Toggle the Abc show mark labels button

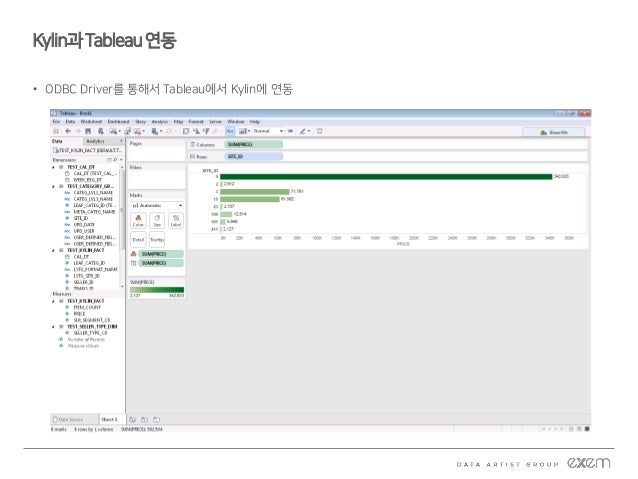click(x=230, y=131)
